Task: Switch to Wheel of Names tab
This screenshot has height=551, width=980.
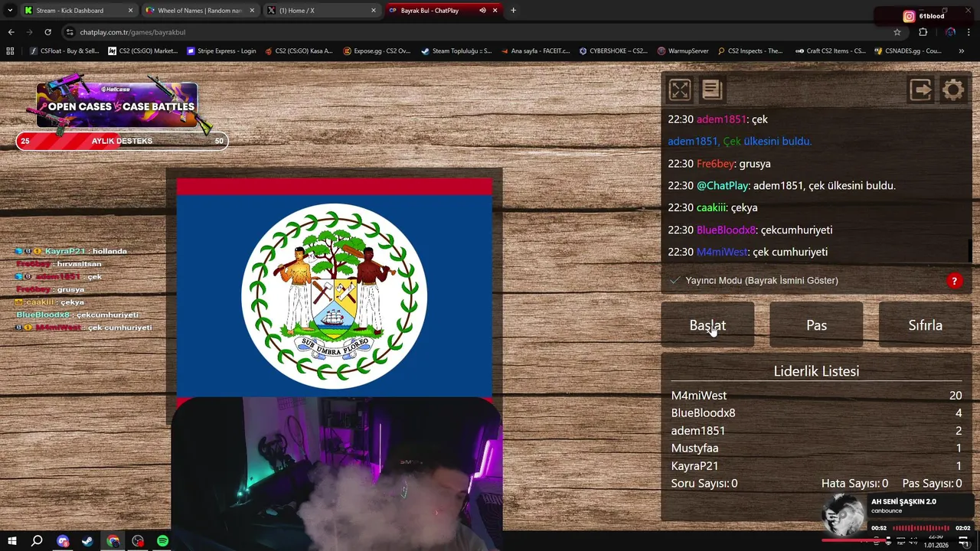Action: pos(198,11)
